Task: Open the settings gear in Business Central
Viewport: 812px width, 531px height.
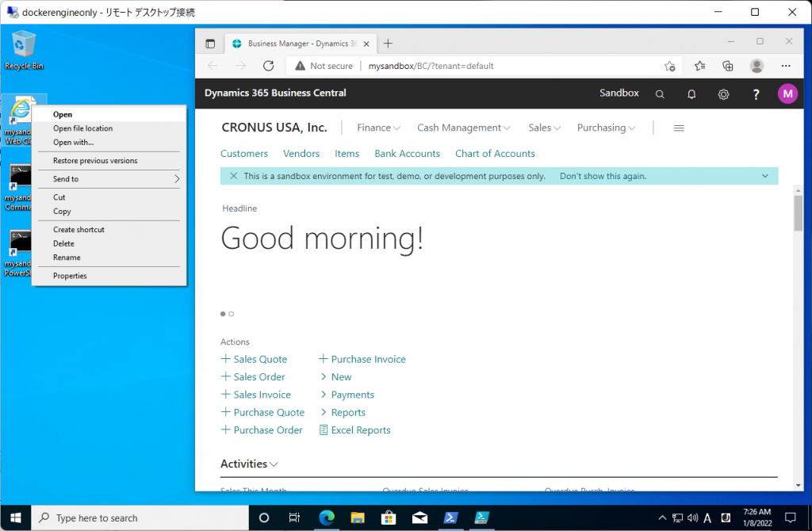Action: pyautogui.click(x=723, y=94)
